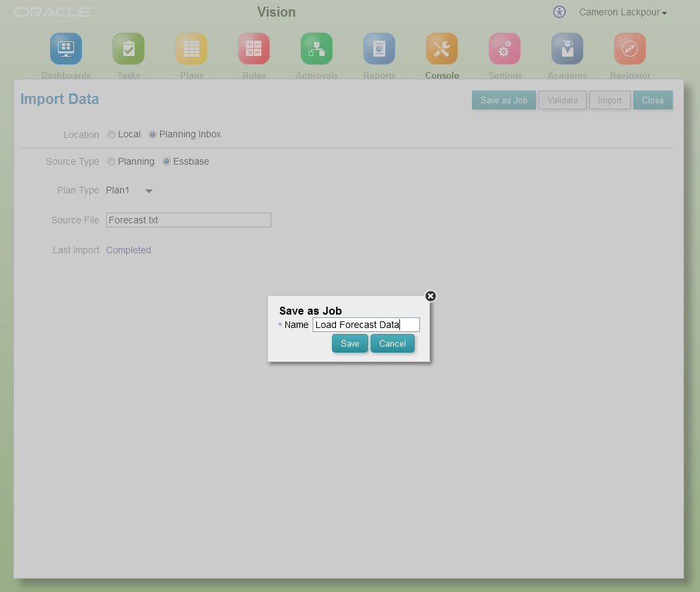Open the Tasks clipboard icon

[129, 49]
